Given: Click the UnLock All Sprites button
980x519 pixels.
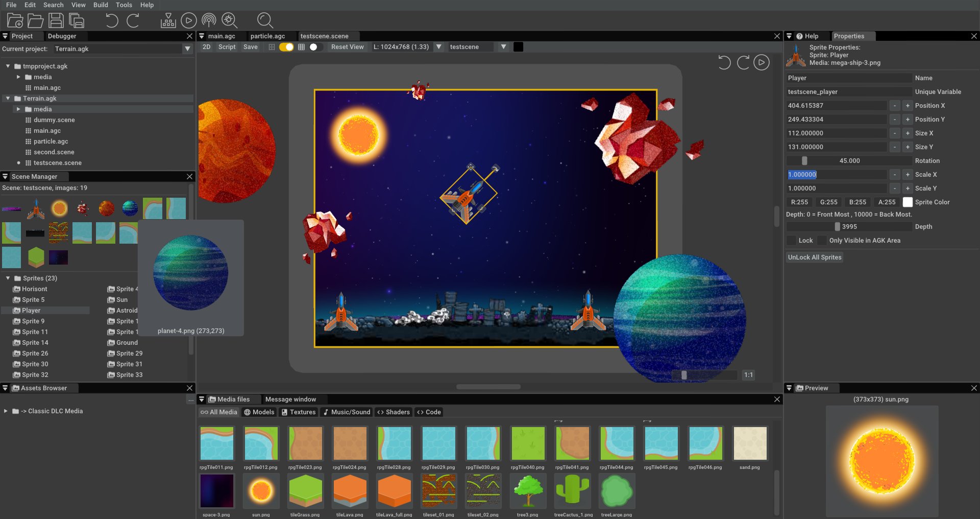Looking at the screenshot, I should [814, 257].
